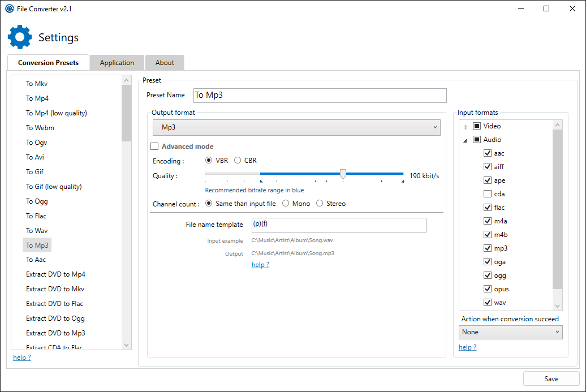
Task: Select CBR encoding
Action: tap(238, 160)
